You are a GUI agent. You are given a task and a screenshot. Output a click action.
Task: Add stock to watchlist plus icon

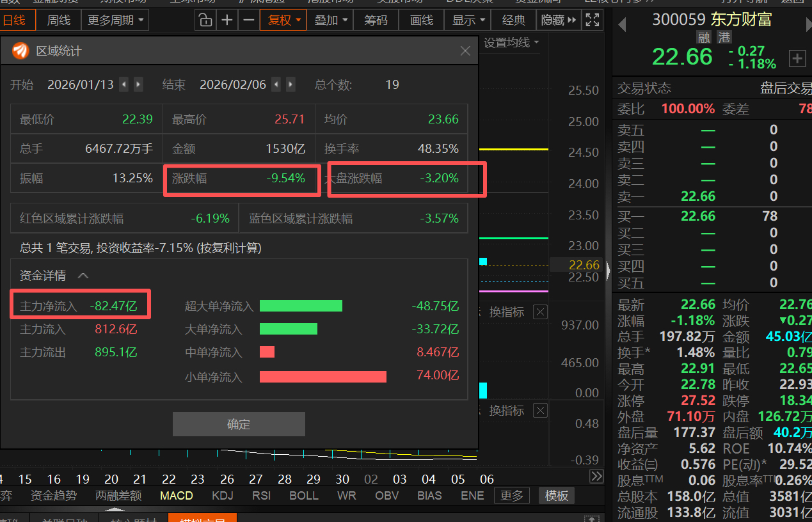click(797, 59)
